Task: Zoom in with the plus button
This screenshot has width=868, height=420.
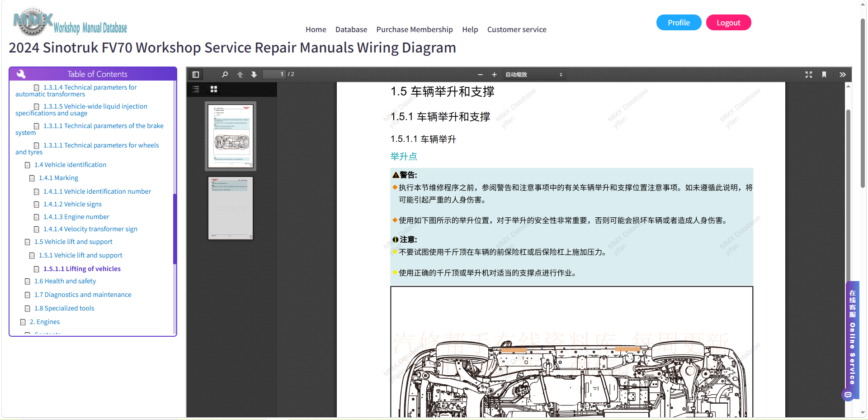Action: coord(494,75)
